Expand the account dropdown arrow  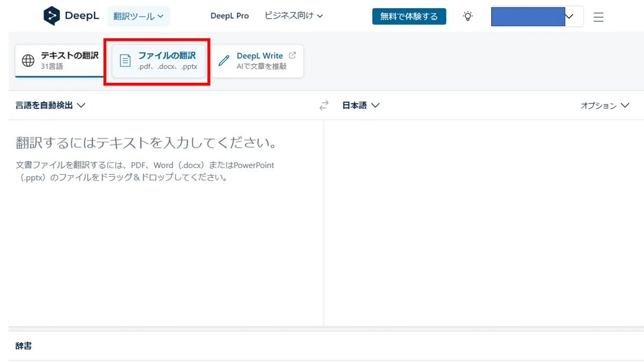[569, 17]
